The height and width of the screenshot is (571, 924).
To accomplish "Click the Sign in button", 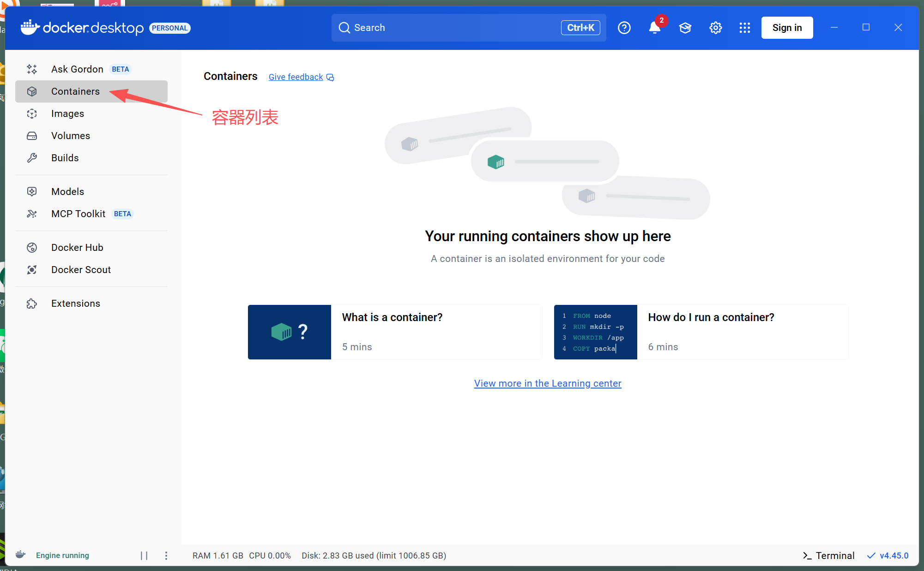I will (x=787, y=28).
